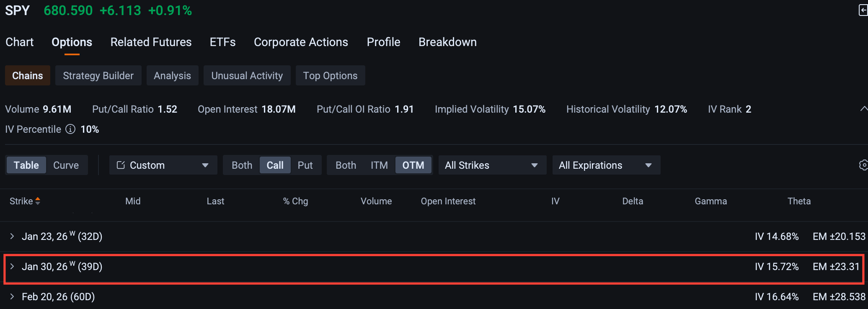Click the EM ±20.153 value for Jan 23
This screenshot has height=309, width=868.
tap(839, 236)
